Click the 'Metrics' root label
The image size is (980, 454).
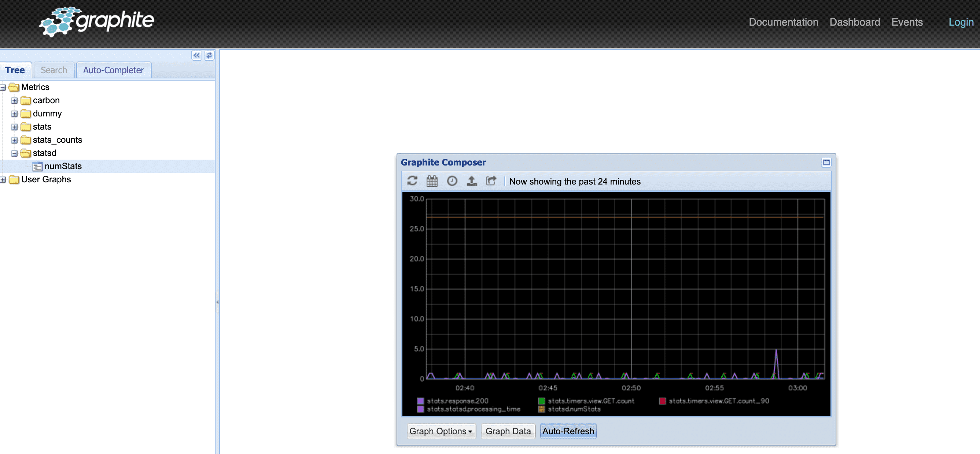click(x=36, y=87)
